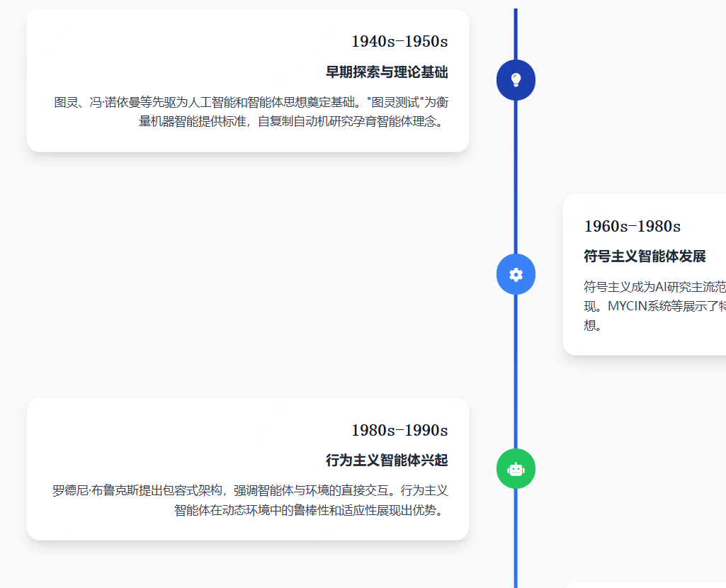Click the lightbulb marker for early exploration era
726x588 pixels.
(x=516, y=80)
